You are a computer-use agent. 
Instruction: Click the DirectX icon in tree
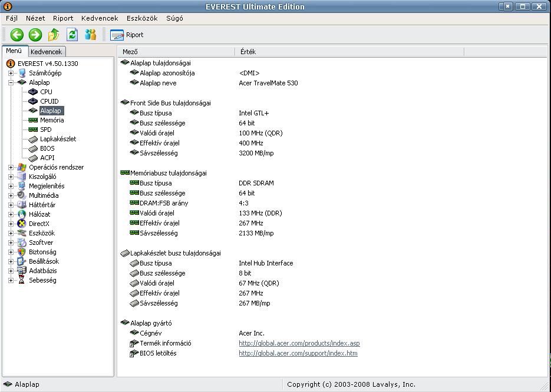pyautogui.click(x=22, y=224)
